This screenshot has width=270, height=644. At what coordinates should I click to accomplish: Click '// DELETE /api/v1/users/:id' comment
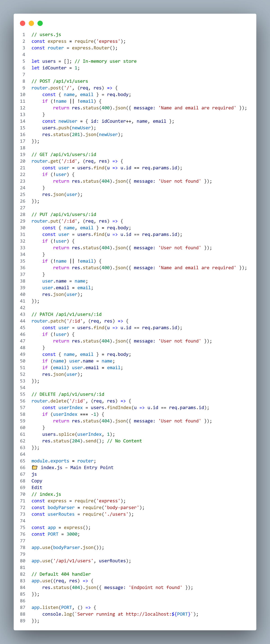[x=68, y=394]
